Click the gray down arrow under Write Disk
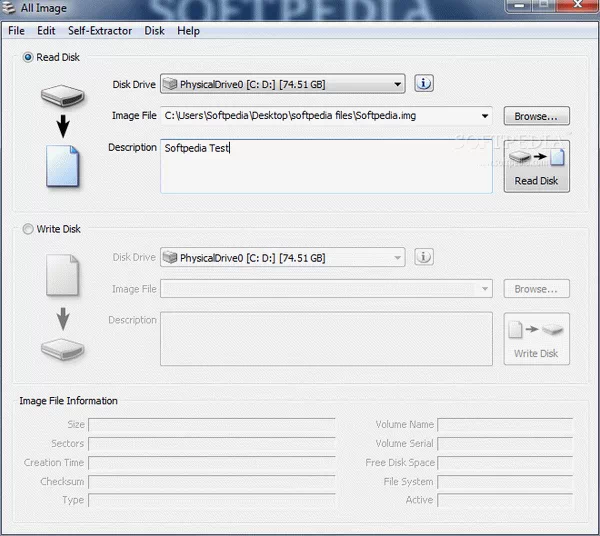 pyautogui.click(x=63, y=319)
